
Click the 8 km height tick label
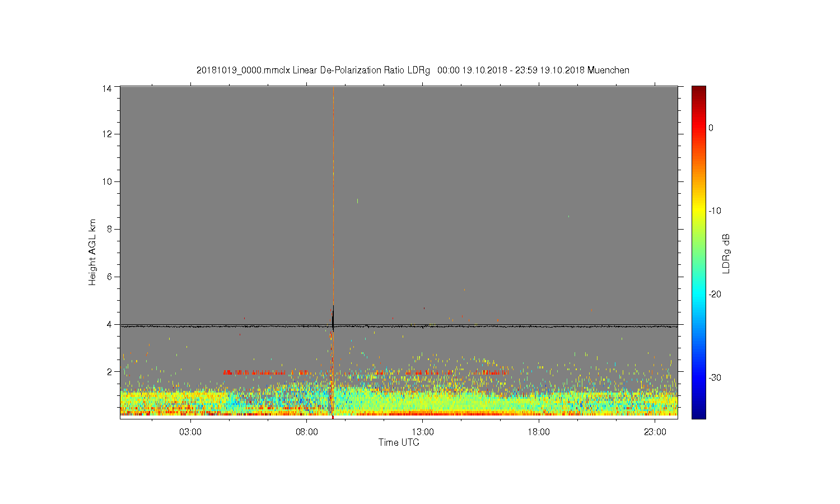coord(109,229)
